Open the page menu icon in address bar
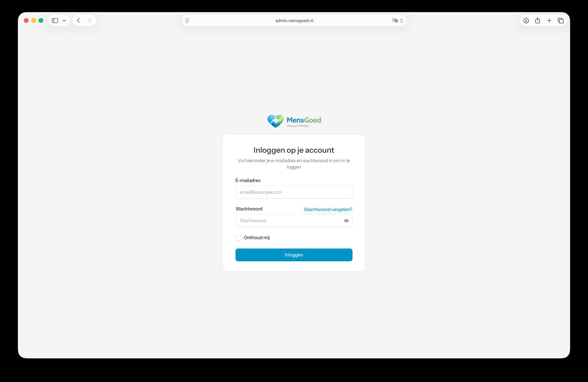Viewport: 588px width, 382px height. coord(187,20)
